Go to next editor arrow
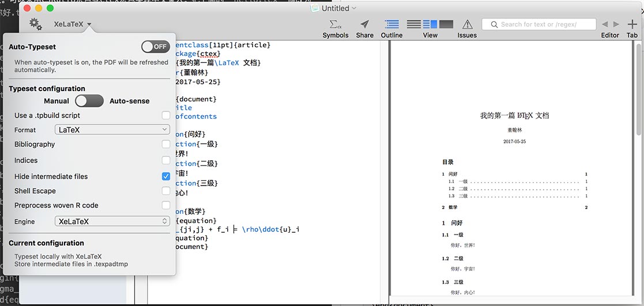Viewport: 644px width, 306px height. pos(616,24)
